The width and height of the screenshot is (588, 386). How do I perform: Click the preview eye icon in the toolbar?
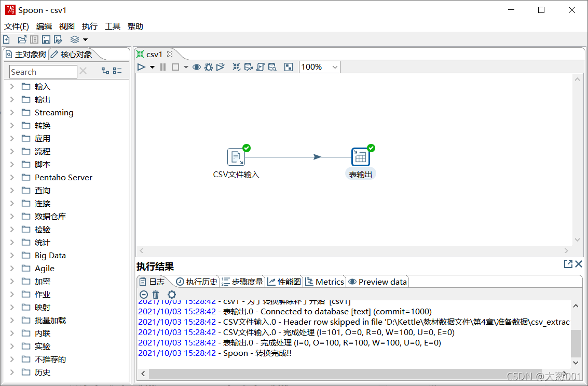[x=196, y=66]
